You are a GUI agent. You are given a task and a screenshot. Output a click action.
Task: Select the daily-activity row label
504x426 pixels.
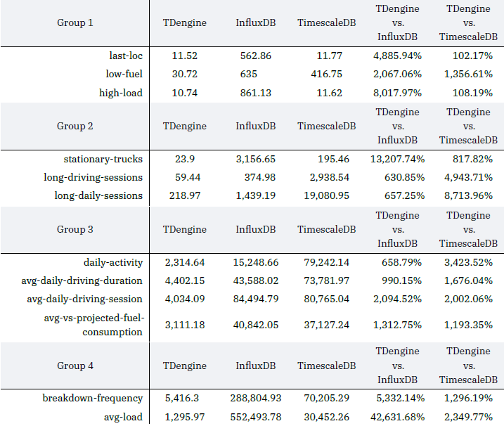point(112,262)
